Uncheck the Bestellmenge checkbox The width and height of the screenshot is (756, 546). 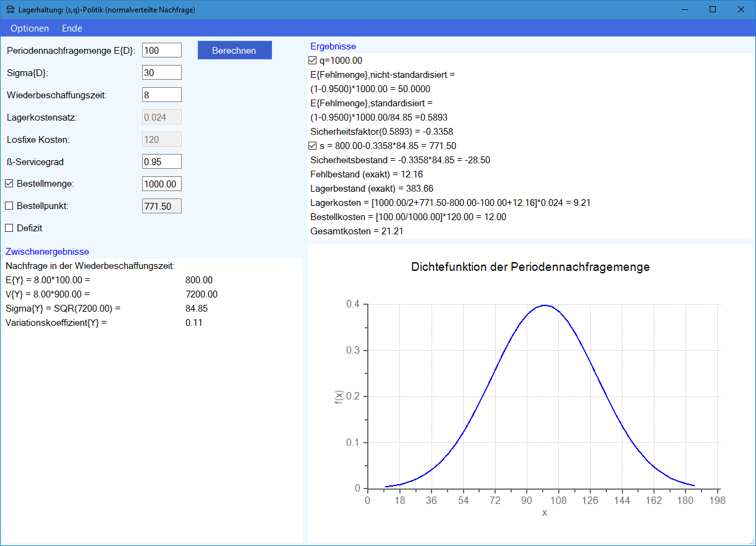(9, 184)
